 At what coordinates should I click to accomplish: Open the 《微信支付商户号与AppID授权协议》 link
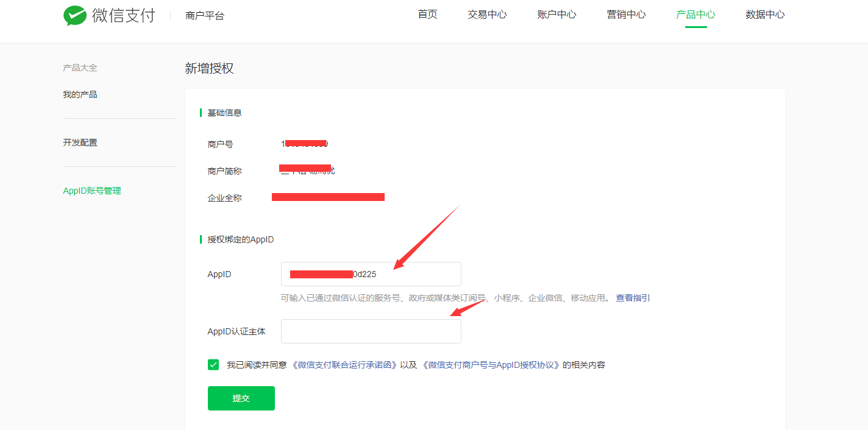[x=491, y=365]
